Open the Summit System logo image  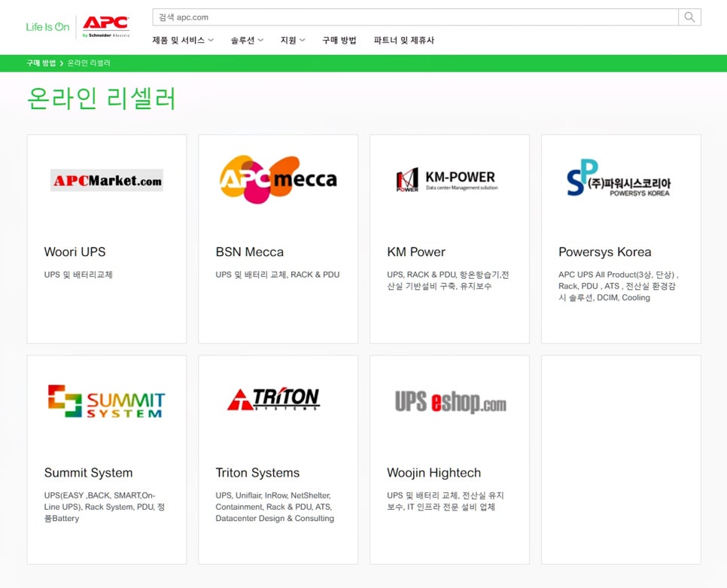coord(106,401)
